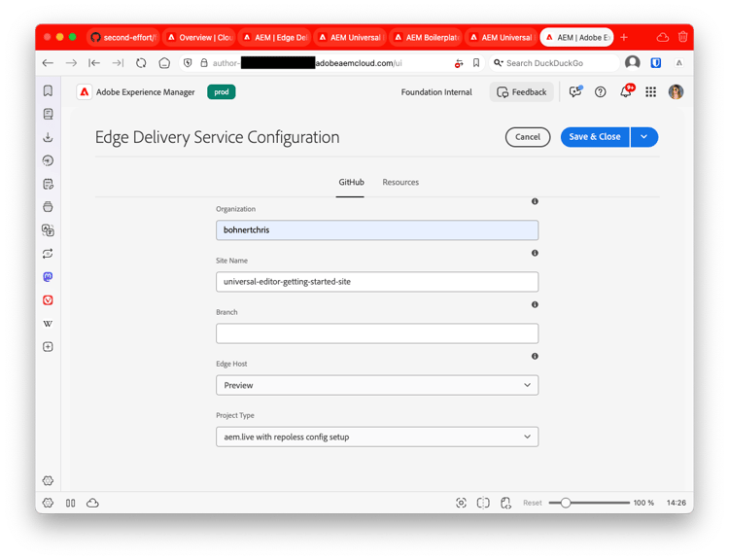The height and width of the screenshot is (560, 729).
Task: Open browser settings gear in the status bar
Action: point(48,503)
